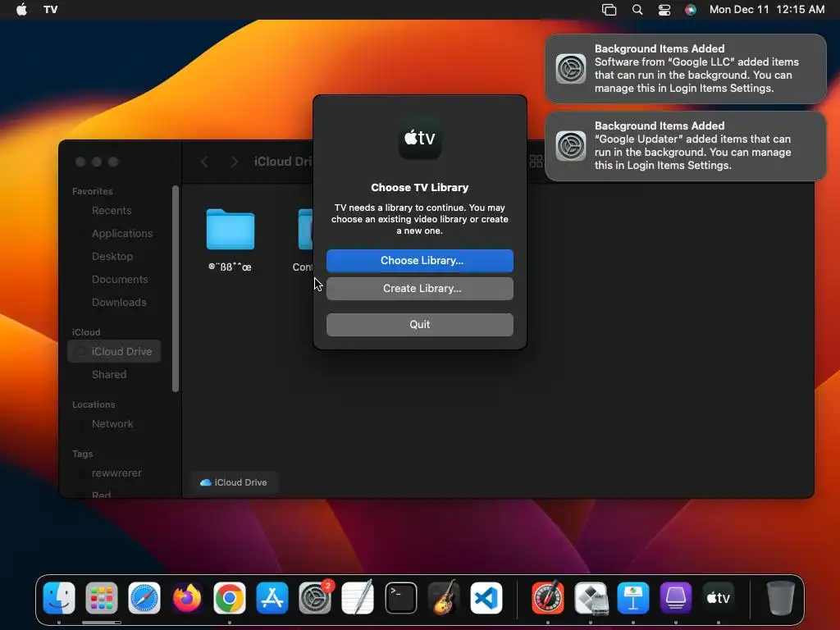The width and height of the screenshot is (840, 630).
Task: Open the TV menu in the menu bar
Action: coord(50,10)
